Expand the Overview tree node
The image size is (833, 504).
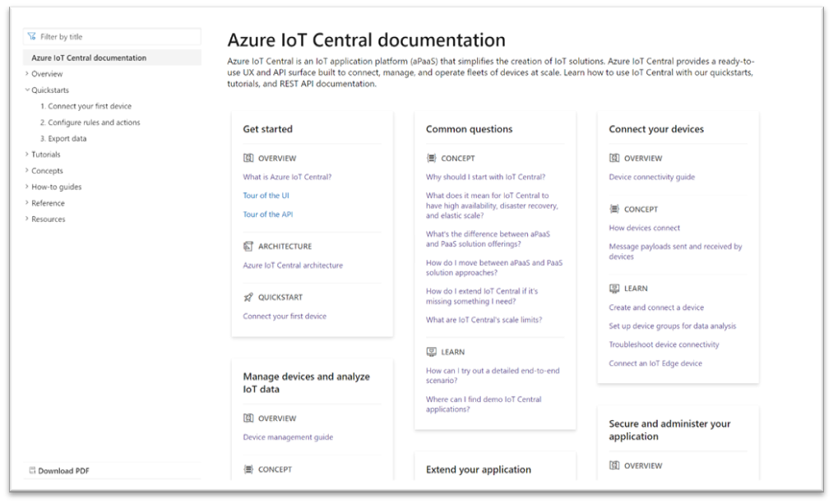point(27,74)
